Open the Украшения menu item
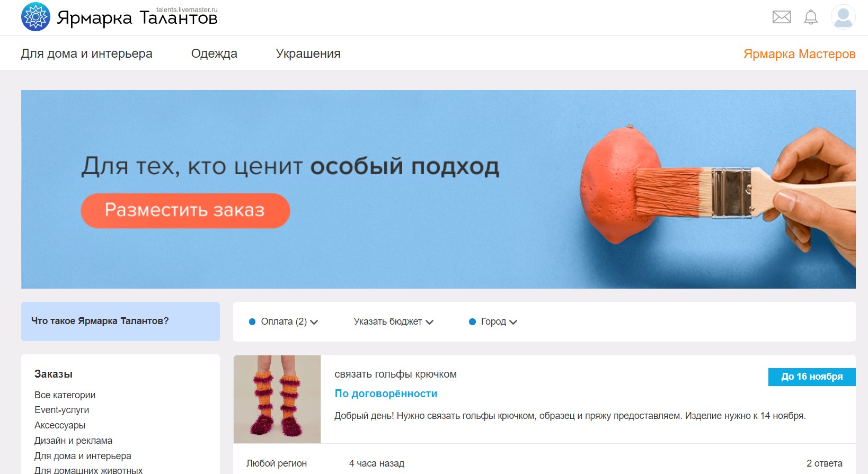 tap(308, 53)
